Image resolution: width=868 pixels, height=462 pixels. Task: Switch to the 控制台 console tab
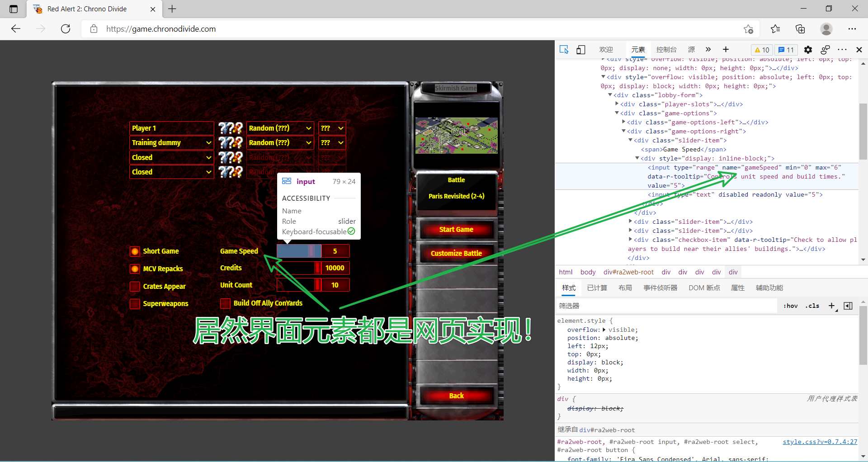coord(666,50)
